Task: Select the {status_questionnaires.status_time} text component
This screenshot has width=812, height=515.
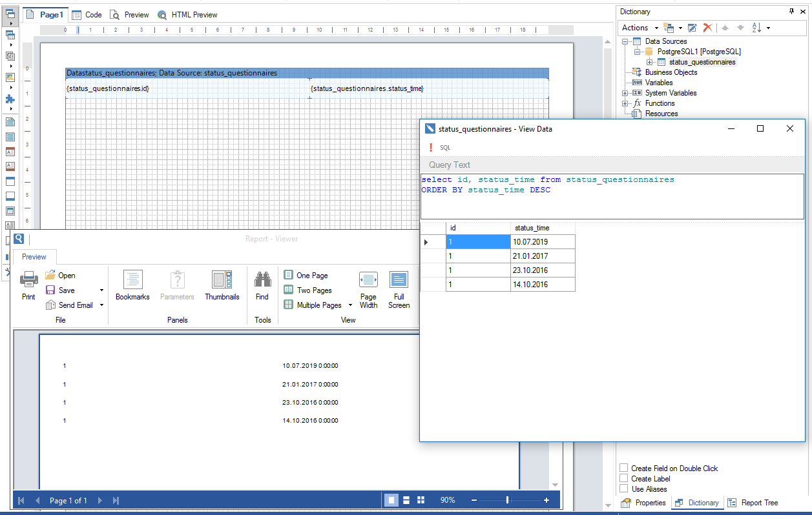Action: point(430,88)
